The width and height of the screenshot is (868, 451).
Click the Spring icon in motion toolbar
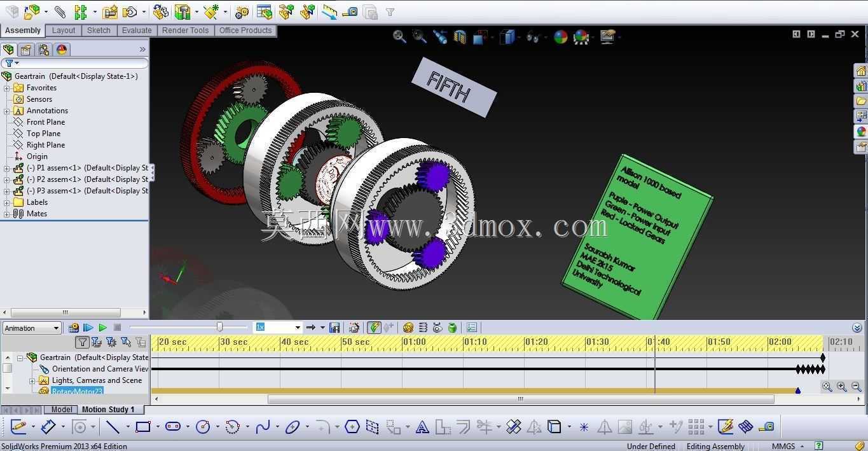click(x=423, y=328)
